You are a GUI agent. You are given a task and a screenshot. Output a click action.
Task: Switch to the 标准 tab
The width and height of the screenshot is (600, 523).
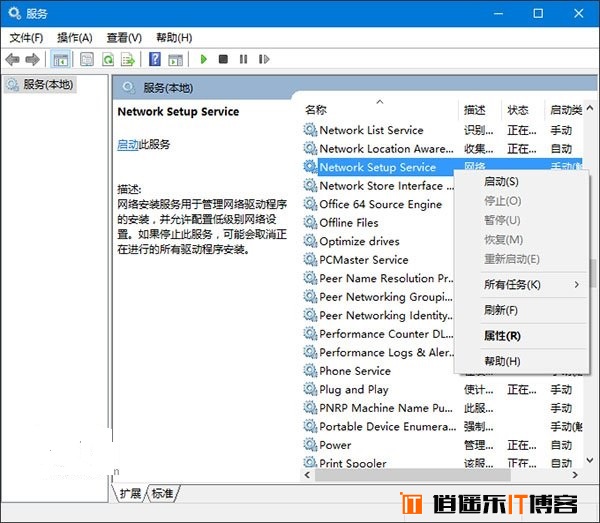pos(163,494)
